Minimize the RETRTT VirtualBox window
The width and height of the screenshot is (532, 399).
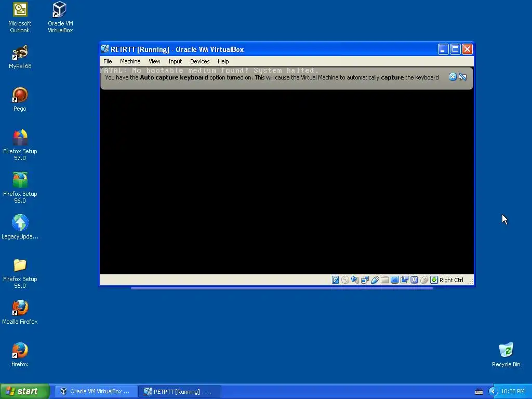click(443, 49)
